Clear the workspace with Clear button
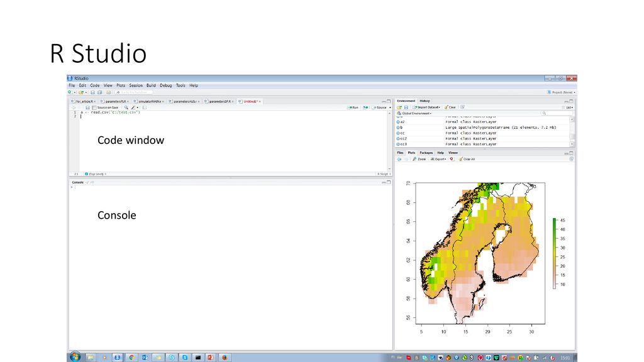Screen dimensions: 644x362 point(450,107)
